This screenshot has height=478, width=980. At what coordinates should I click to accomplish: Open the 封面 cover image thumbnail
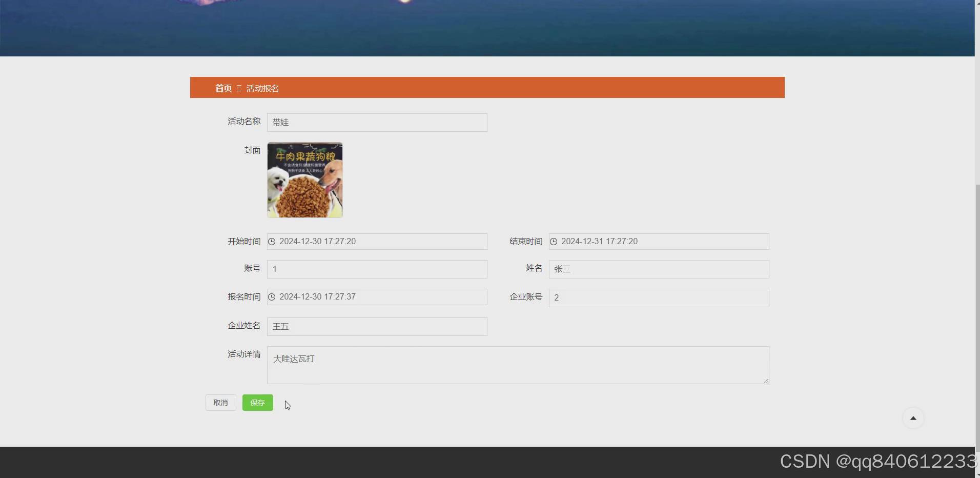pos(305,180)
